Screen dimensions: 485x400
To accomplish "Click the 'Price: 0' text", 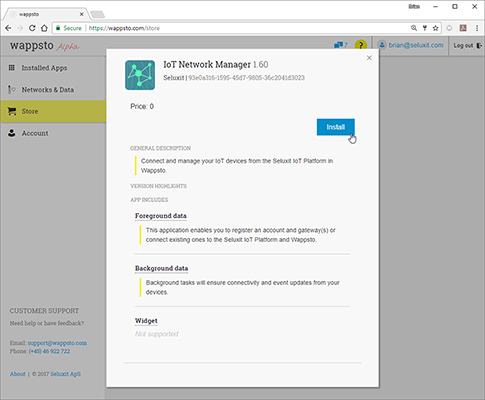I will point(142,106).
